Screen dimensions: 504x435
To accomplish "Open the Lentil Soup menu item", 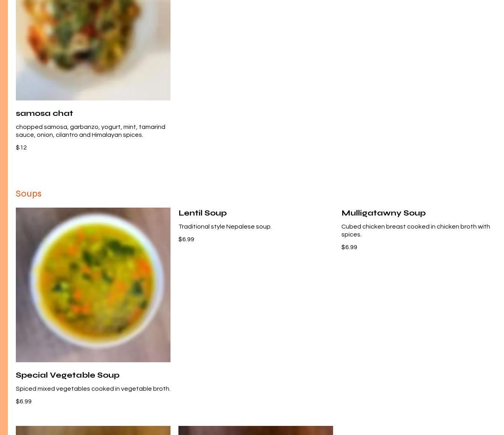I will tap(203, 213).
